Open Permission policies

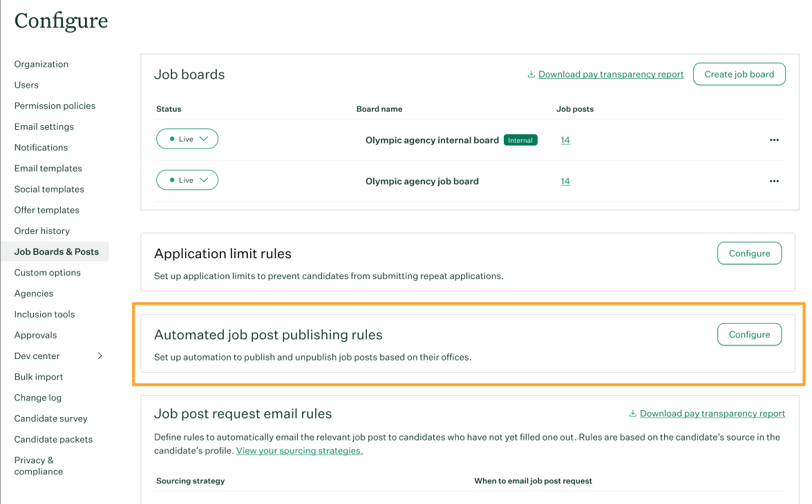(55, 106)
